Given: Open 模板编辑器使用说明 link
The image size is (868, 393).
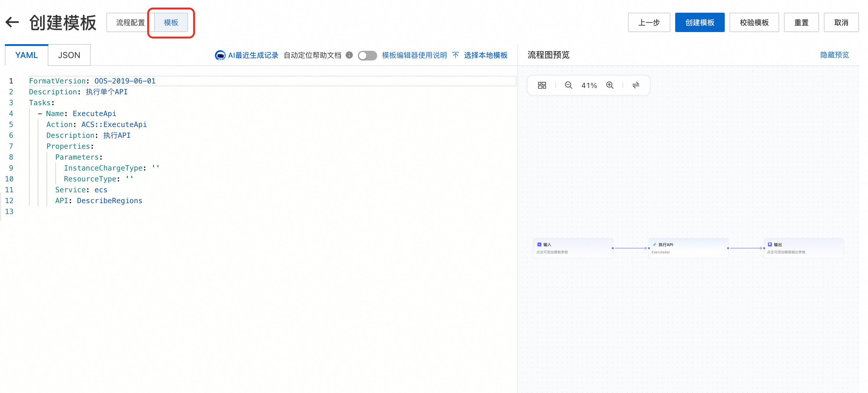Looking at the screenshot, I should pos(414,55).
